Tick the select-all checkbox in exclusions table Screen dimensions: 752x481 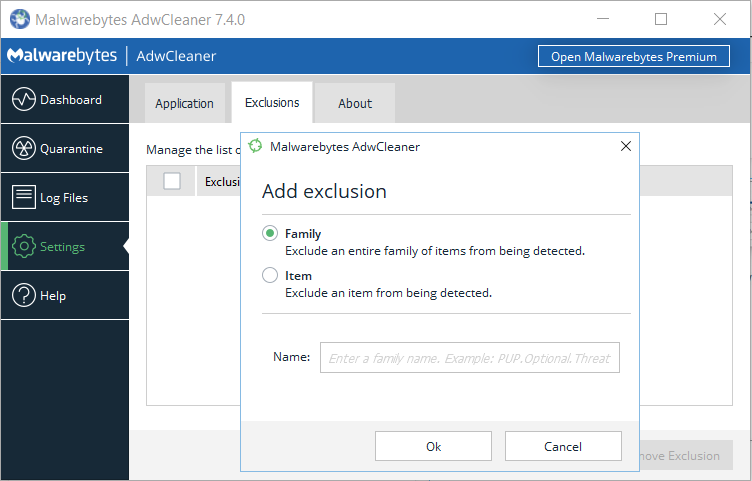[172, 181]
